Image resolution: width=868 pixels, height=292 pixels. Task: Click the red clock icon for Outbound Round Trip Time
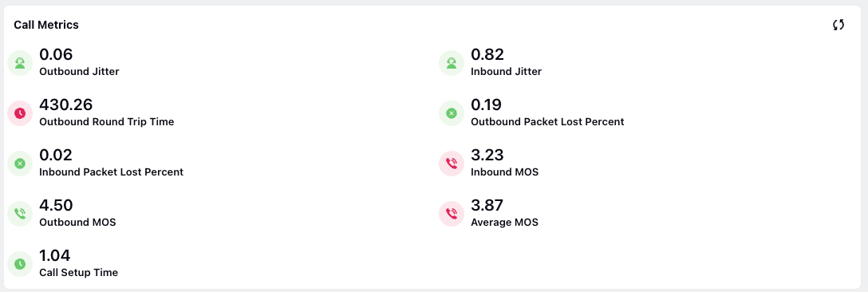pos(20,113)
